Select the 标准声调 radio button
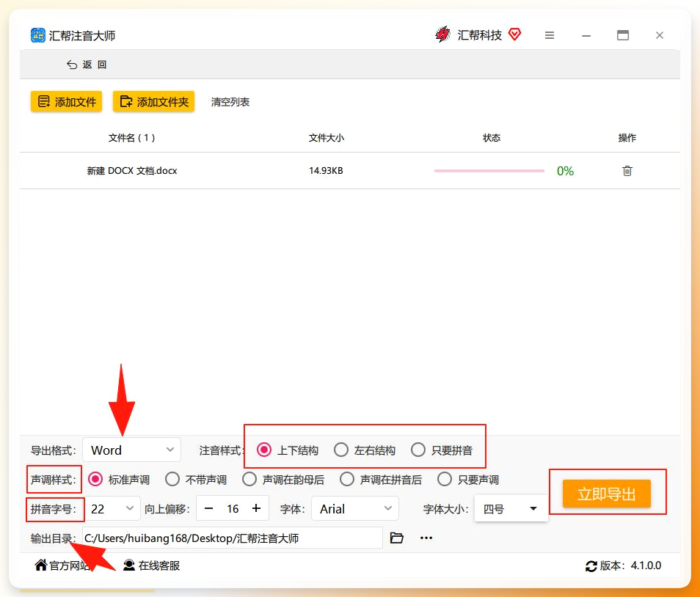 95,479
